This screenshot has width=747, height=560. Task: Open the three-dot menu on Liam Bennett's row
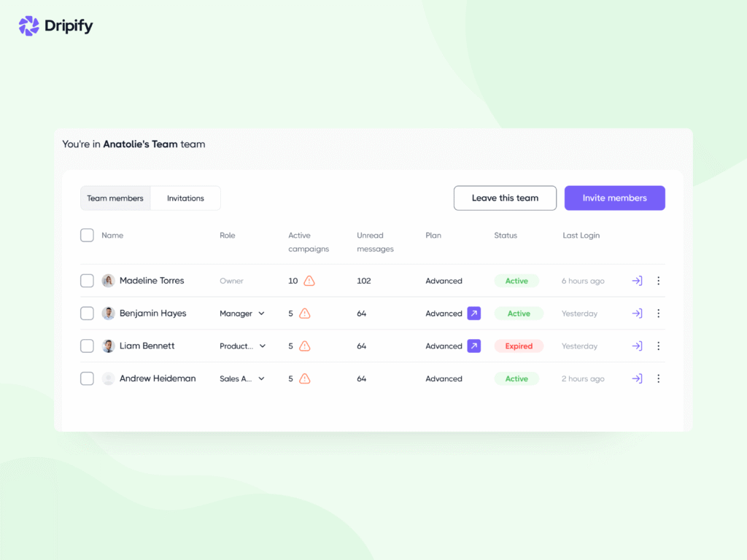click(659, 346)
